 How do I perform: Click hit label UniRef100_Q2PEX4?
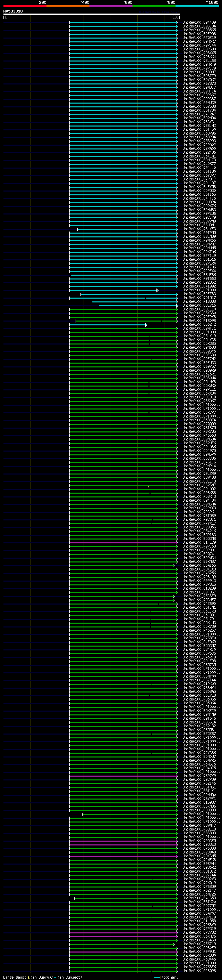[199, 271]
